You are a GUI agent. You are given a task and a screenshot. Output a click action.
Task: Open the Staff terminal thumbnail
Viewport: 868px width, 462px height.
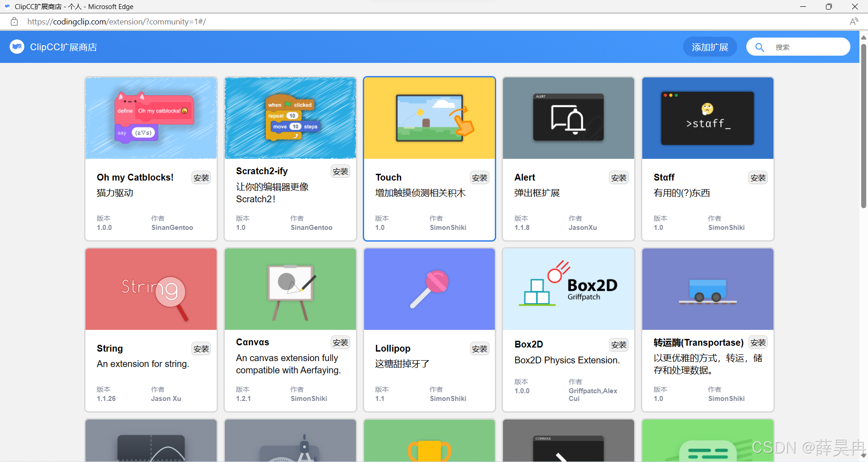[x=708, y=118]
